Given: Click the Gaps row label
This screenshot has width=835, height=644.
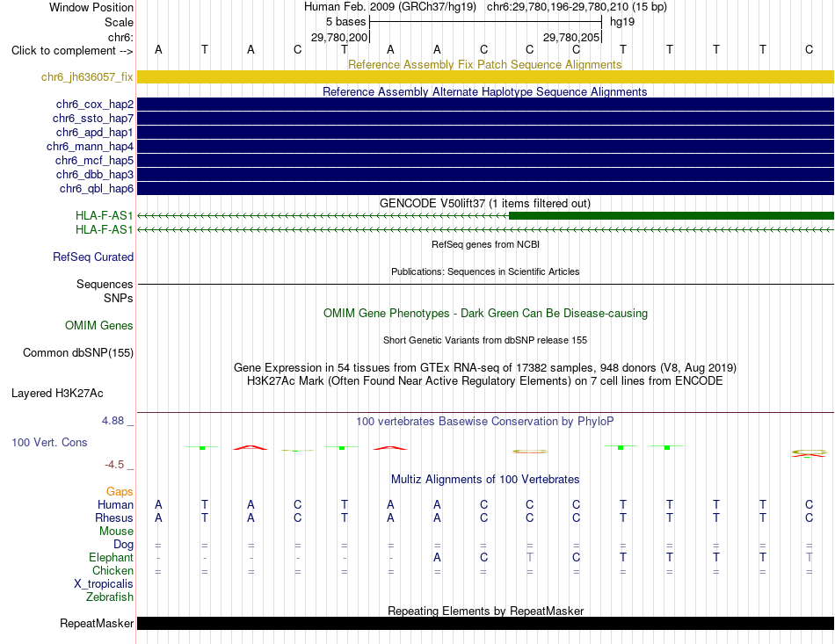Looking at the screenshot, I should tap(120, 491).
